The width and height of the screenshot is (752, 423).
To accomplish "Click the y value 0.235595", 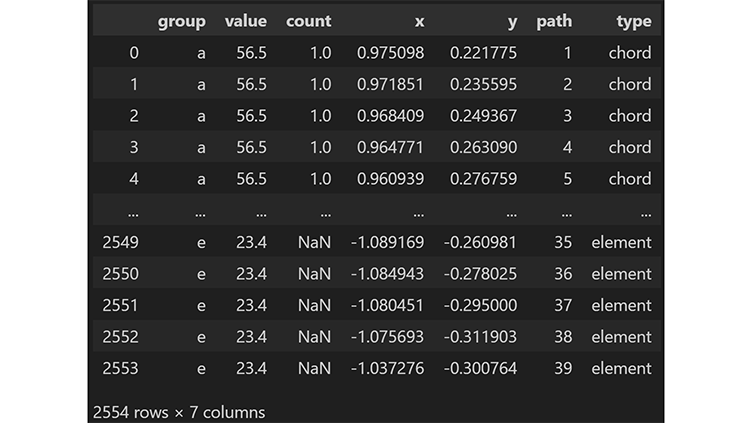I will (484, 85).
